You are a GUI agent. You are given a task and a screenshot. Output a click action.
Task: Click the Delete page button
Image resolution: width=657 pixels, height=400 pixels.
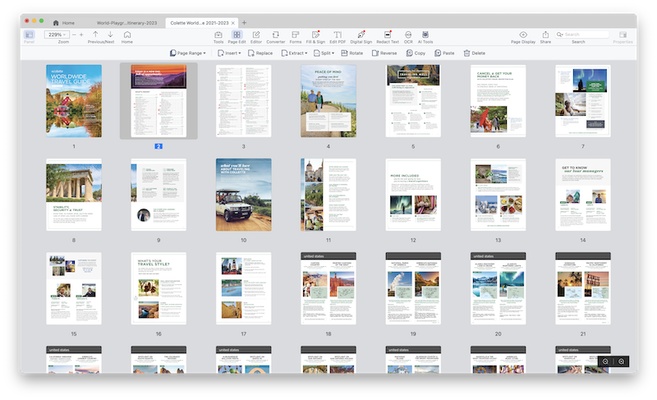pyautogui.click(x=474, y=53)
